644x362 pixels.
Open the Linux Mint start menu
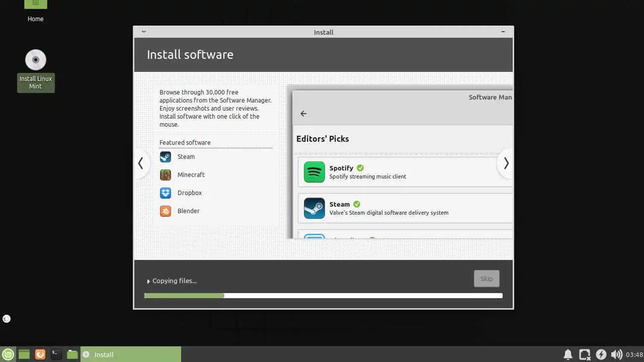pyautogui.click(x=8, y=354)
